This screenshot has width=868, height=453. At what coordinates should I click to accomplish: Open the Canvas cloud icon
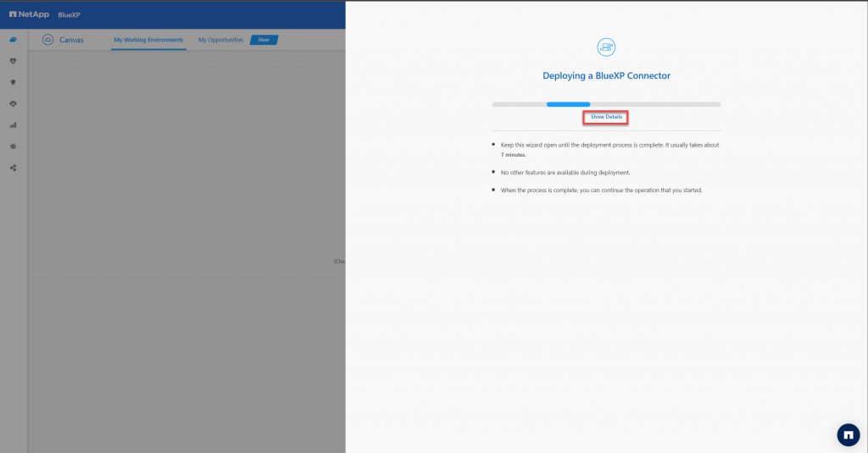(x=47, y=40)
